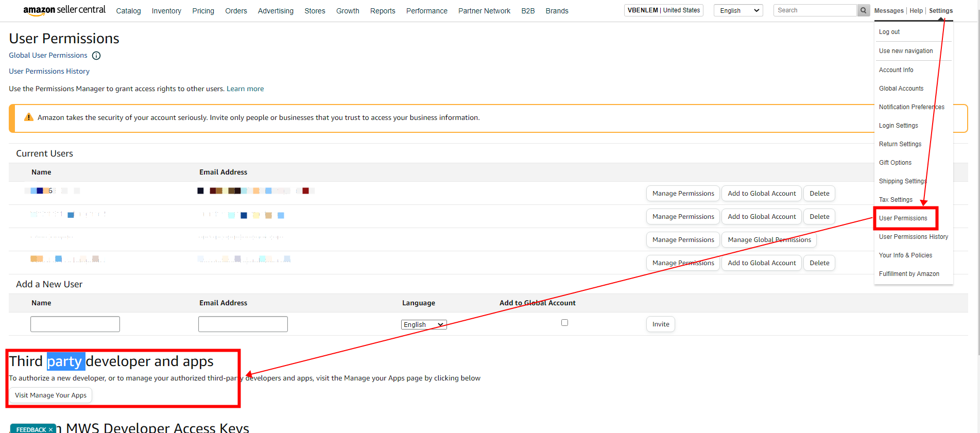The height and width of the screenshot is (433, 980).
Task: Click Manage Permissions for second user
Action: click(x=683, y=217)
